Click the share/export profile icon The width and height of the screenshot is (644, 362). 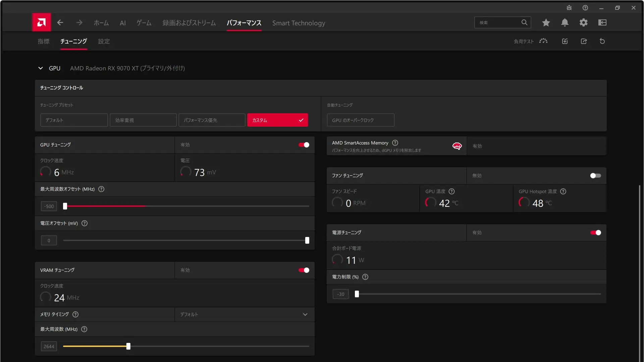[x=584, y=41]
